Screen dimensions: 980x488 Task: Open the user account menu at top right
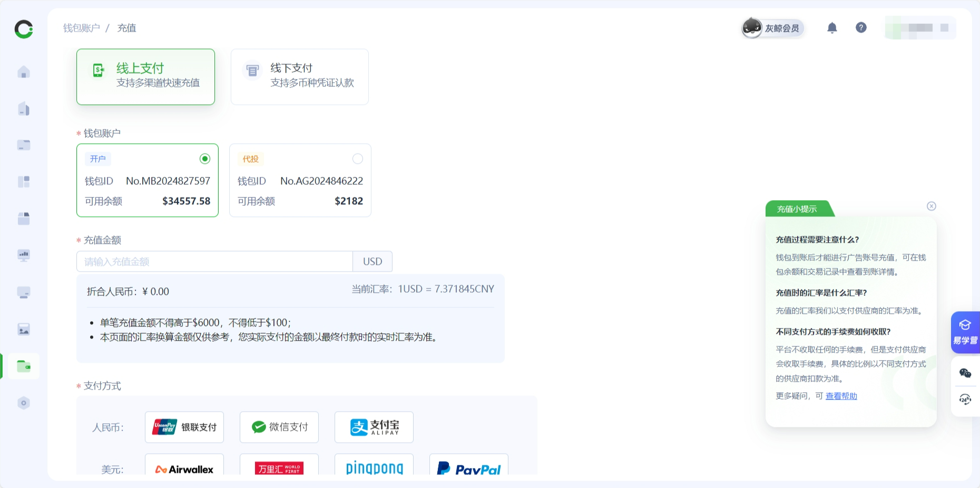[920, 28]
